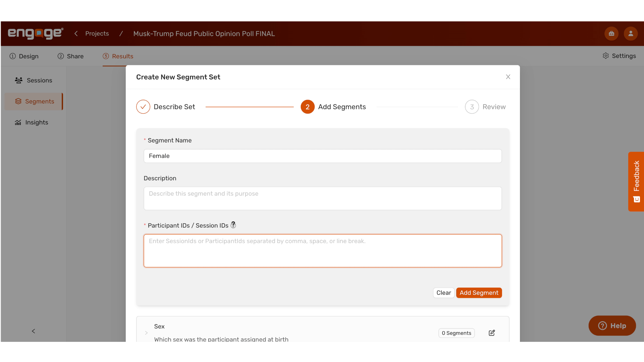This screenshot has height=362, width=644.
Task: Go to the completed Describe Set step
Action: tap(166, 107)
